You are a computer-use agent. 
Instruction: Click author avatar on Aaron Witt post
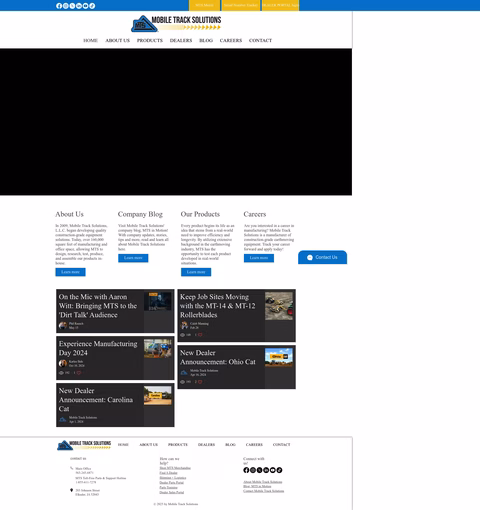pyautogui.click(x=63, y=325)
